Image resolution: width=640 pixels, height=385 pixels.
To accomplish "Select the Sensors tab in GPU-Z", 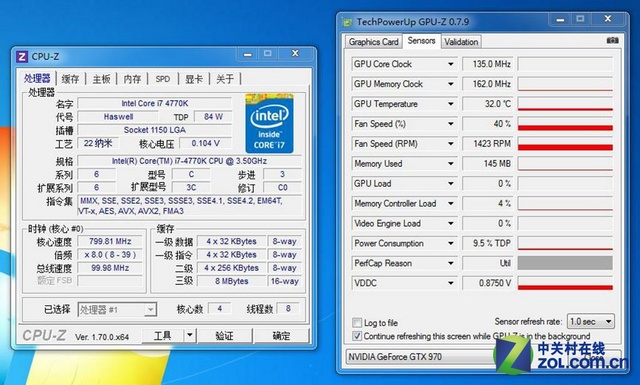I will pos(421,41).
